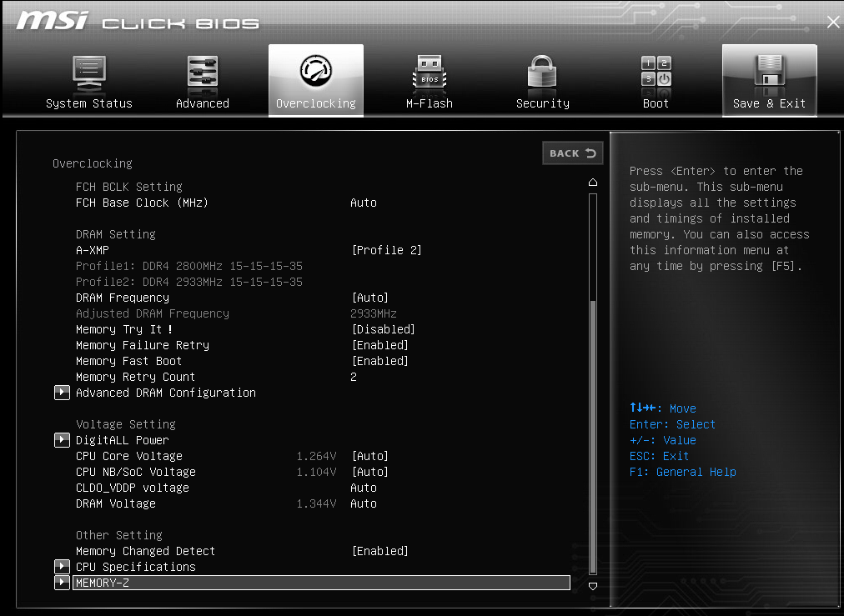Select the FCH Base Clock (MHz) label
Viewport: 844px width, 616px height.
click(x=142, y=203)
